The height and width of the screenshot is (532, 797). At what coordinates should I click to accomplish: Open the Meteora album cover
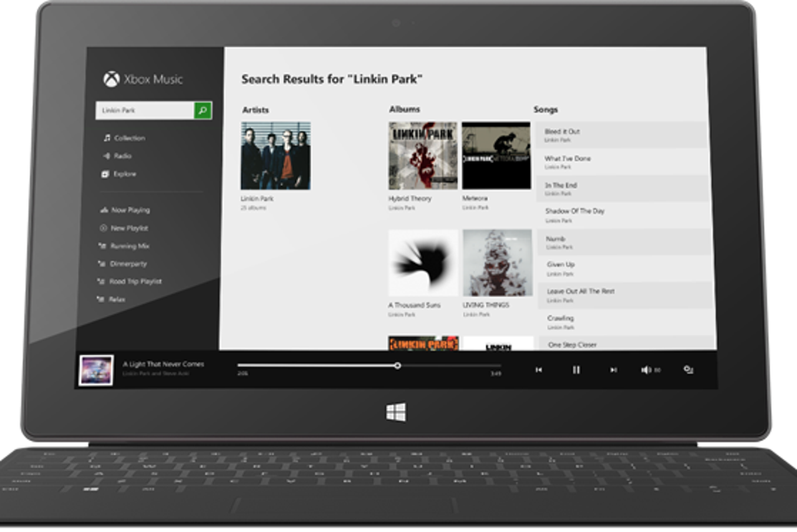coord(496,155)
